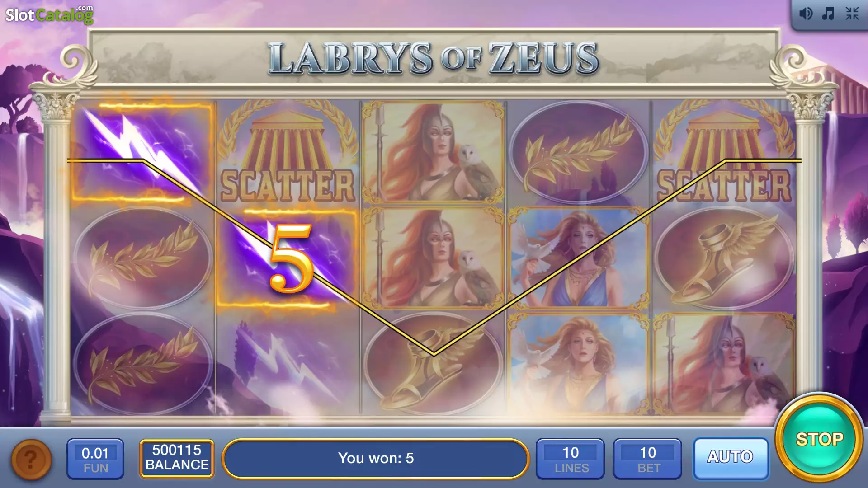Screen dimensions: 868x488
Task: Click the 500115 BALANCE display
Action: 177,458
